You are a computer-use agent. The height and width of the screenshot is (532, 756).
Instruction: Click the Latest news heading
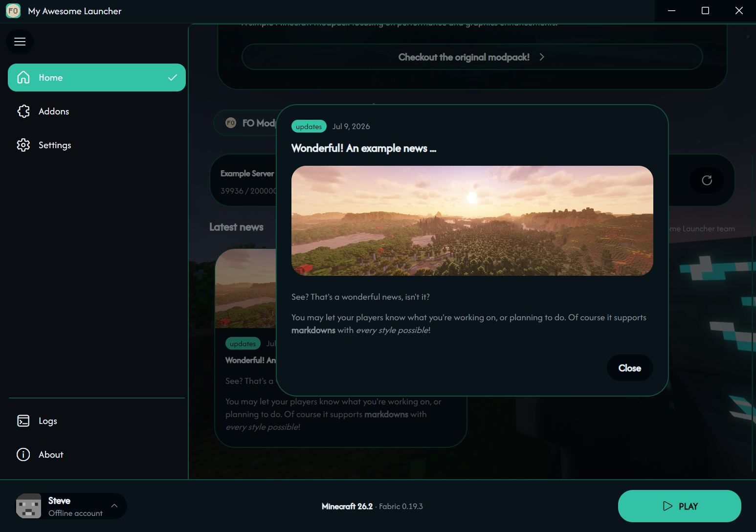236,227
